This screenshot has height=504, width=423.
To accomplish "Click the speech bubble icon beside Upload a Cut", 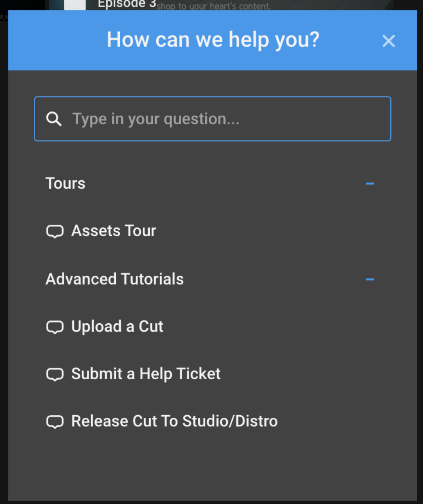I will click(55, 327).
